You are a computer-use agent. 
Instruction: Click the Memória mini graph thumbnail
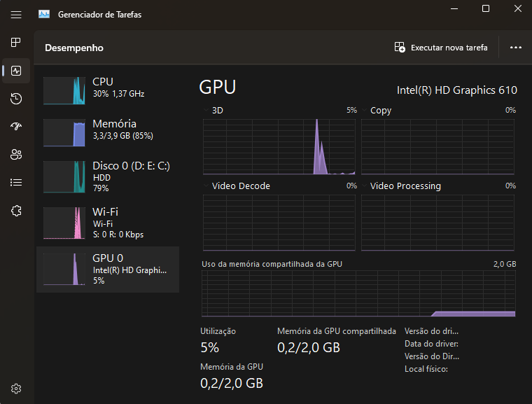(64, 133)
